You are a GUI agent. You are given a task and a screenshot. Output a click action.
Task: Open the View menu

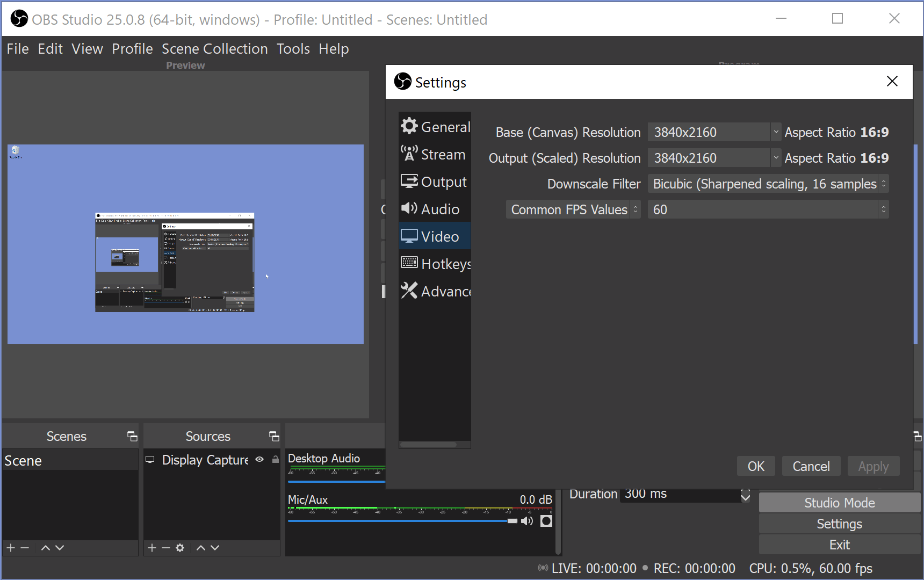(x=87, y=49)
